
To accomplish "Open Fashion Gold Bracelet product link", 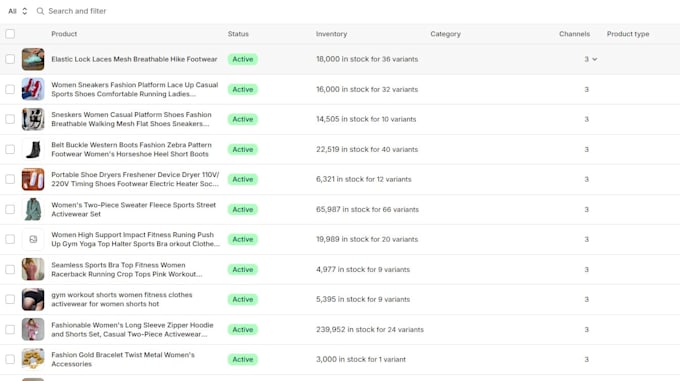I will (123, 359).
